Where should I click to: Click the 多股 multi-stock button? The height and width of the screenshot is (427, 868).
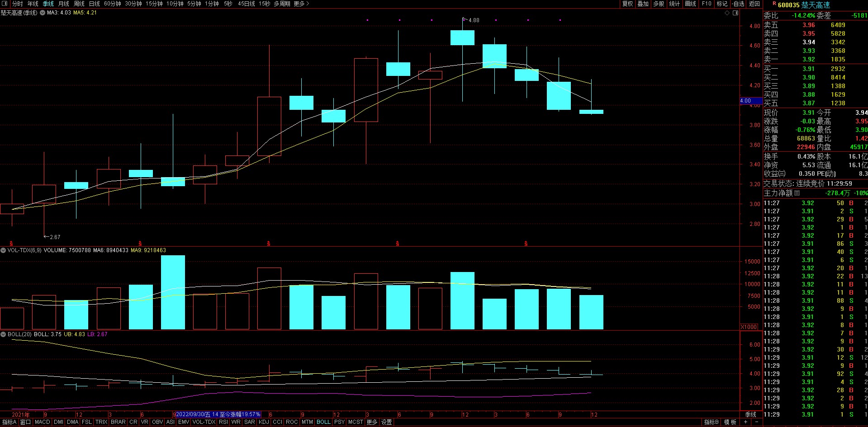click(x=659, y=4)
